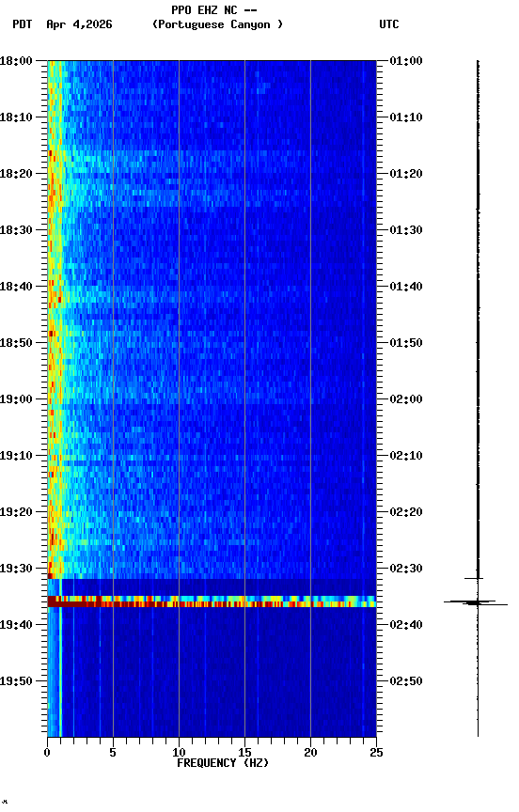Click the '02:30' UTC time label
Image resolution: width=519 pixels, height=812 pixels.
(x=406, y=570)
